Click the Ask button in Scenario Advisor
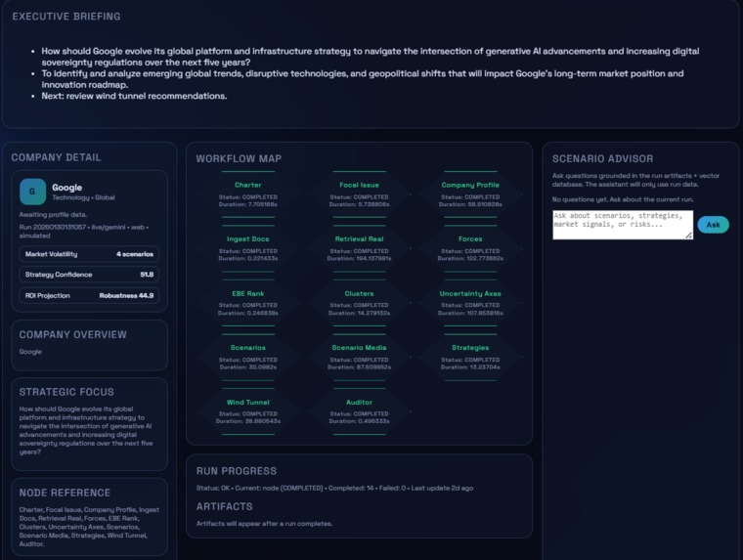 [x=713, y=225]
